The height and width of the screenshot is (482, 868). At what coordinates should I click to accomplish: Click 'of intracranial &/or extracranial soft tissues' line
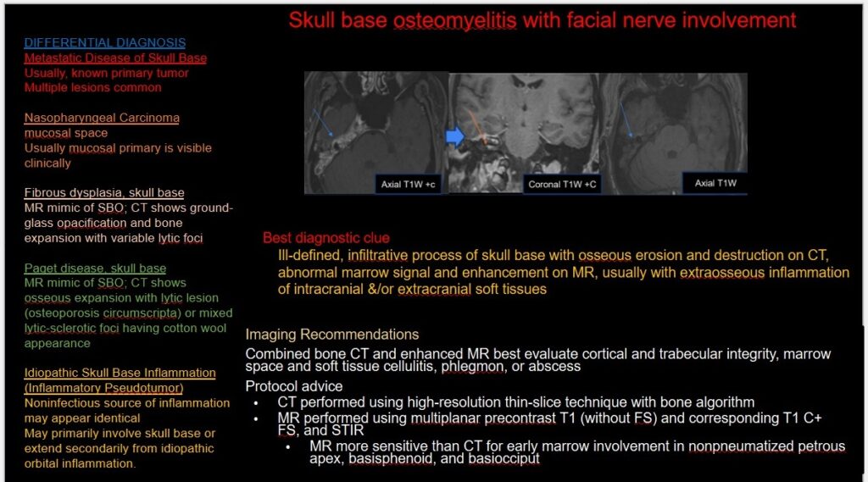point(412,289)
